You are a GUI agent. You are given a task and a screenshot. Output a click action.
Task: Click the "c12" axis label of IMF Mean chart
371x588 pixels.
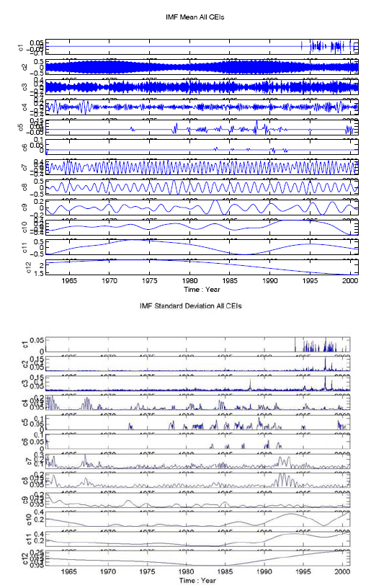coord(29,269)
